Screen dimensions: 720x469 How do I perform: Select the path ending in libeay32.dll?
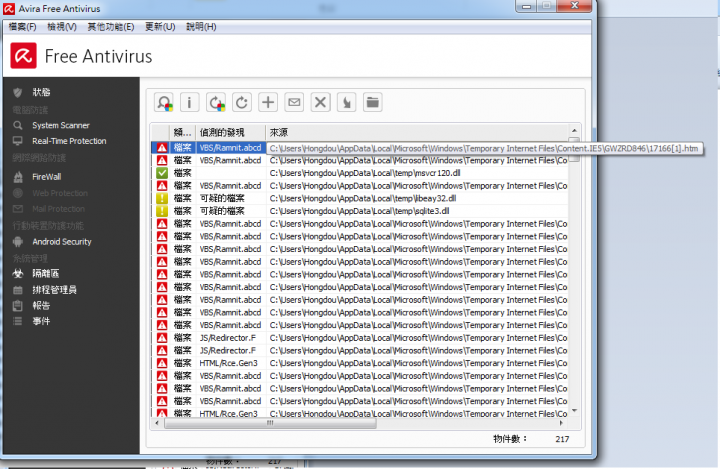coord(362,198)
